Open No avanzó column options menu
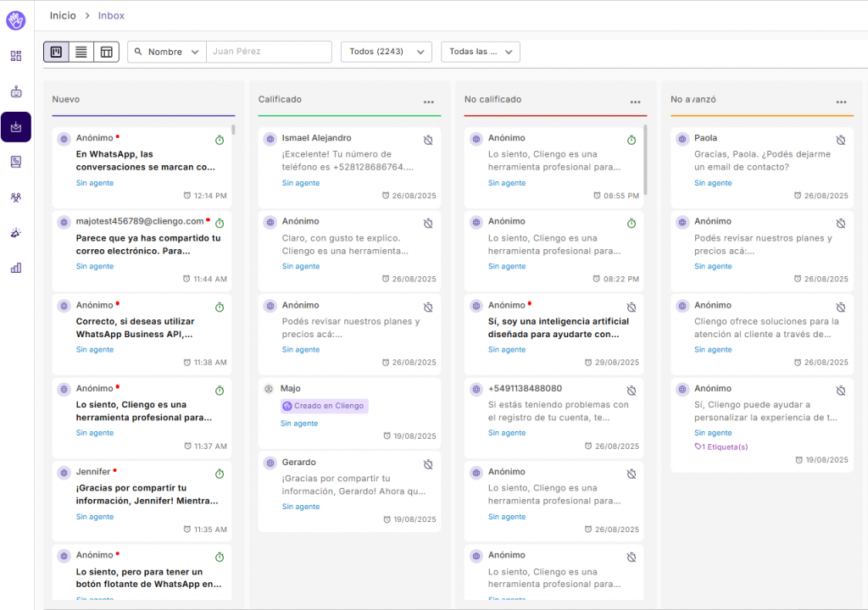 coord(842,102)
